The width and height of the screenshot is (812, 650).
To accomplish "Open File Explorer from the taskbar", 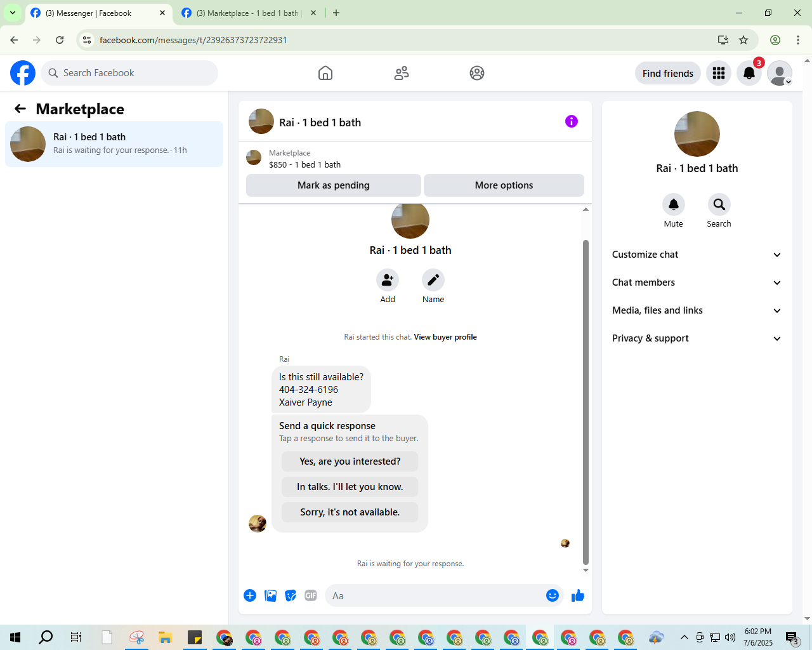I will coord(165,637).
